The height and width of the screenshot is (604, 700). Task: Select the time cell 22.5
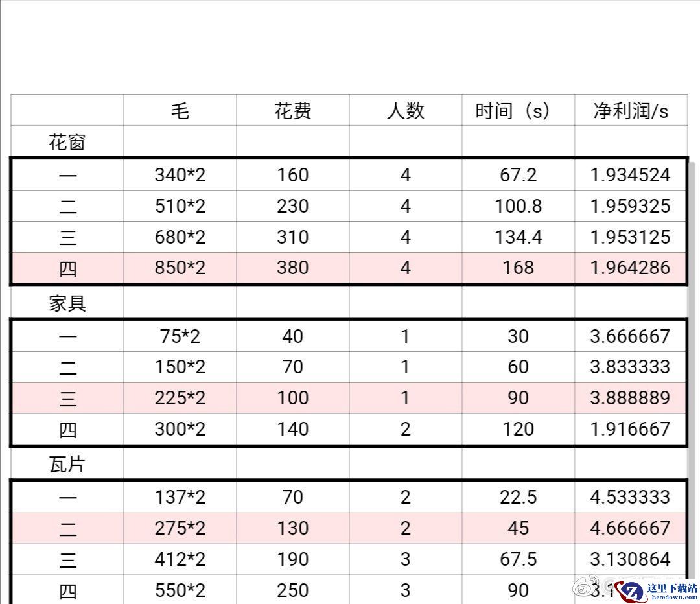[518, 497]
